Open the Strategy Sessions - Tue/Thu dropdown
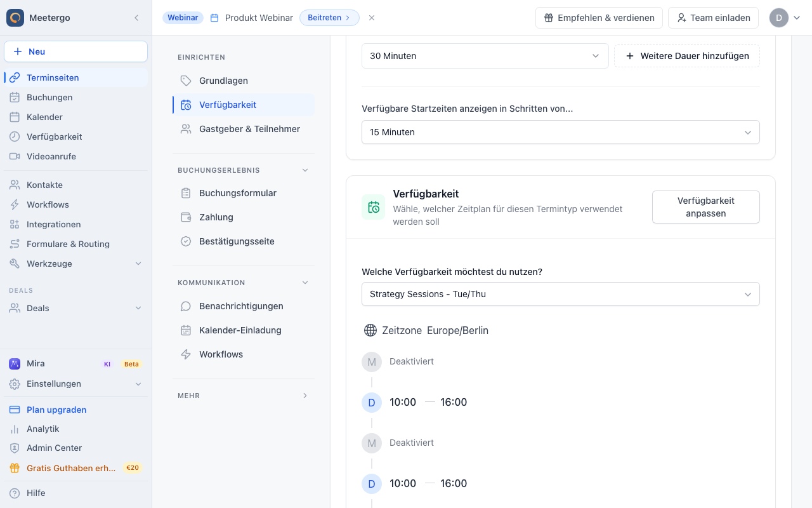The height and width of the screenshot is (508, 812). pos(561,294)
